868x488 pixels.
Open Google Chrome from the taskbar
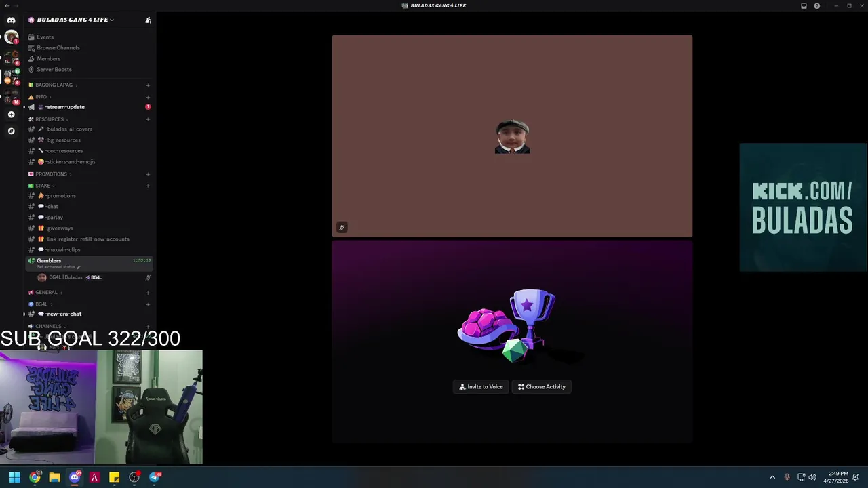coord(35,477)
